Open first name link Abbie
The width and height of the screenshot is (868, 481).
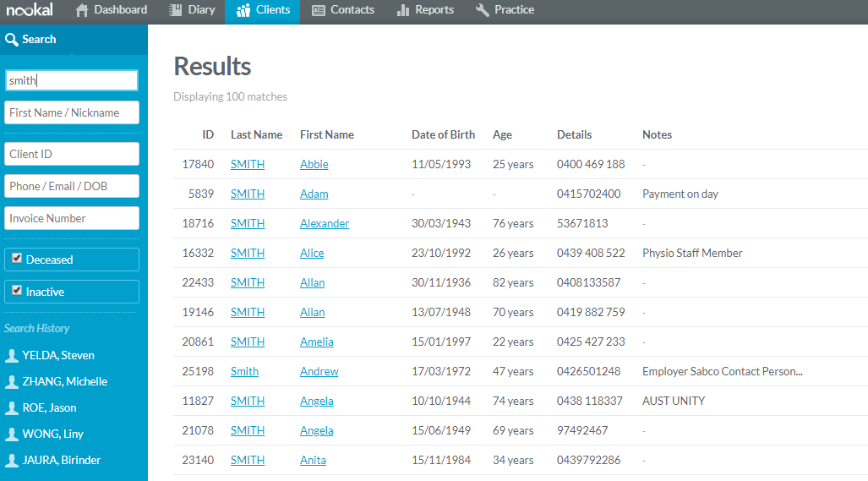click(x=314, y=165)
